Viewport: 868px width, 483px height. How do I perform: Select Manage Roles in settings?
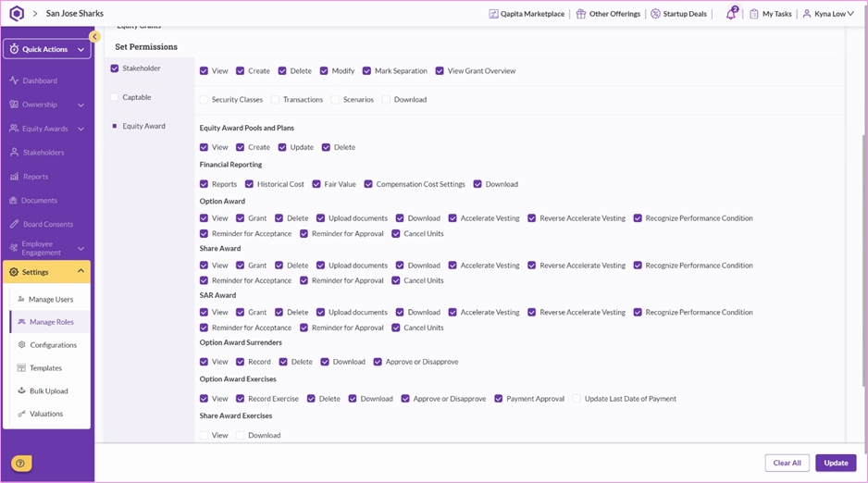pyautogui.click(x=51, y=322)
